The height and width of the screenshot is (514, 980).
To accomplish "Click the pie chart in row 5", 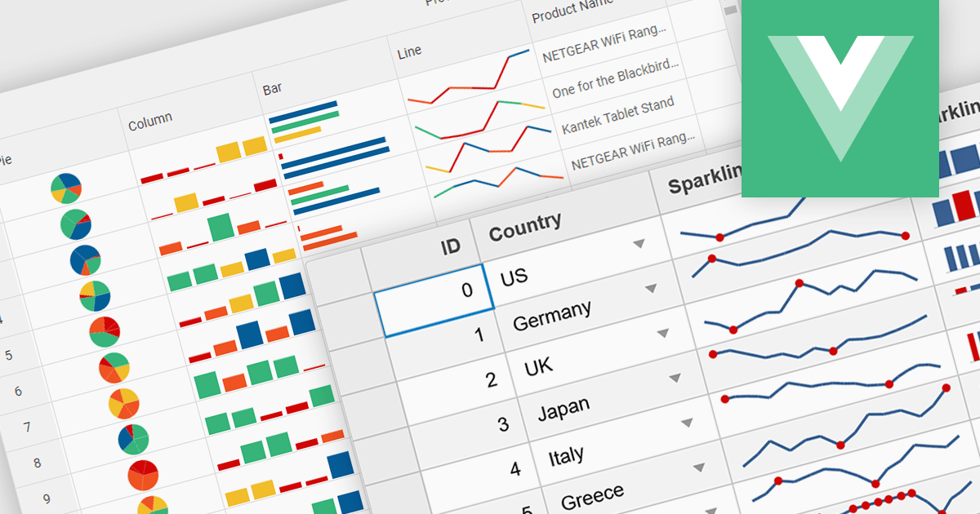I will 105,331.
